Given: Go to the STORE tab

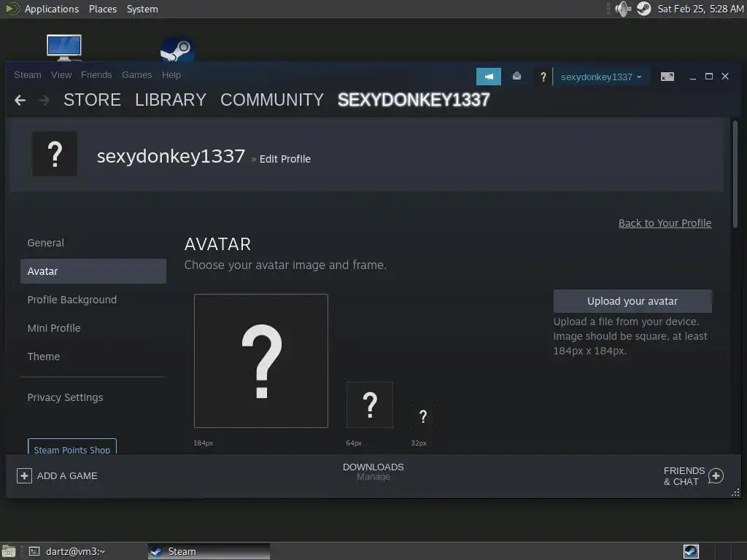Looking at the screenshot, I should pos(92,100).
